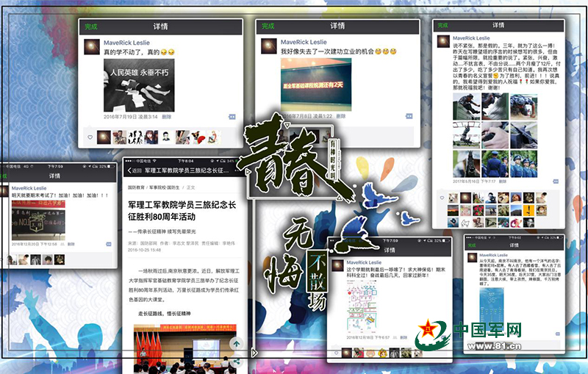Tap the avatar beside the long 说不紧张 post
The height and width of the screenshot is (374, 588).
443,41
